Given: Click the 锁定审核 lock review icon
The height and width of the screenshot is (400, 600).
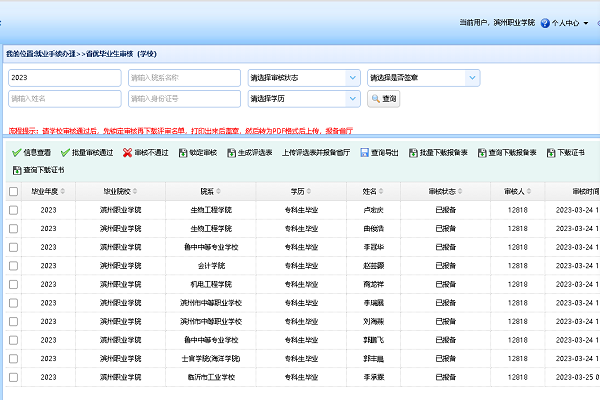Looking at the screenshot, I should (181, 153).
